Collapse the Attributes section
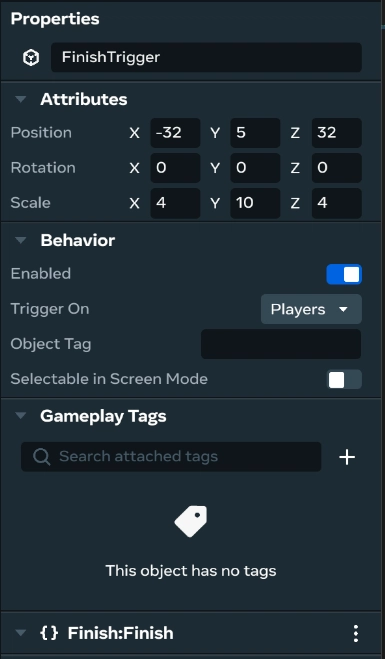The height and width of the screenshot is (659, 385). pos(20,100)
